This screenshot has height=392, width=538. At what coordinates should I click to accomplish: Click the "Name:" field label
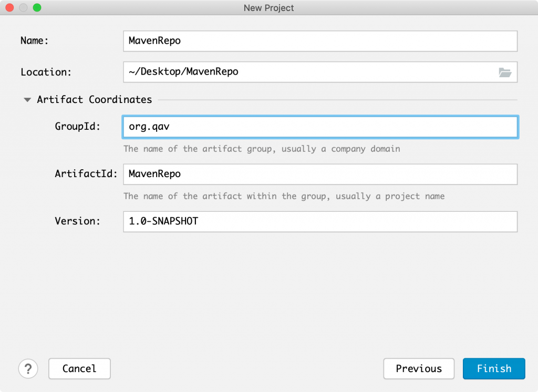coord(35,41)
